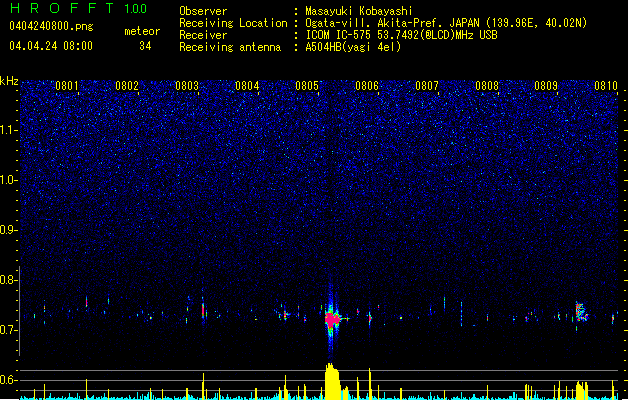The image size is (629, 400).
Task: Click the 0801 time marker
Action: tap(67, 86)
